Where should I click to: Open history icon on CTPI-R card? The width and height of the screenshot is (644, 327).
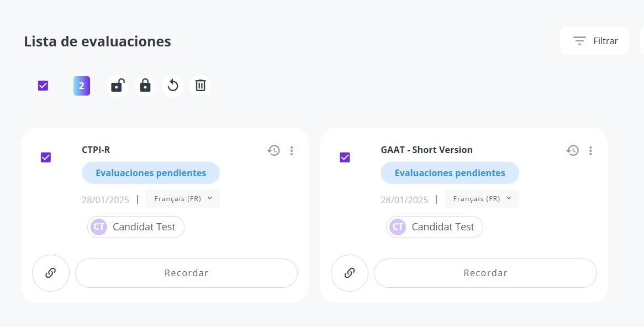(273, 150)
